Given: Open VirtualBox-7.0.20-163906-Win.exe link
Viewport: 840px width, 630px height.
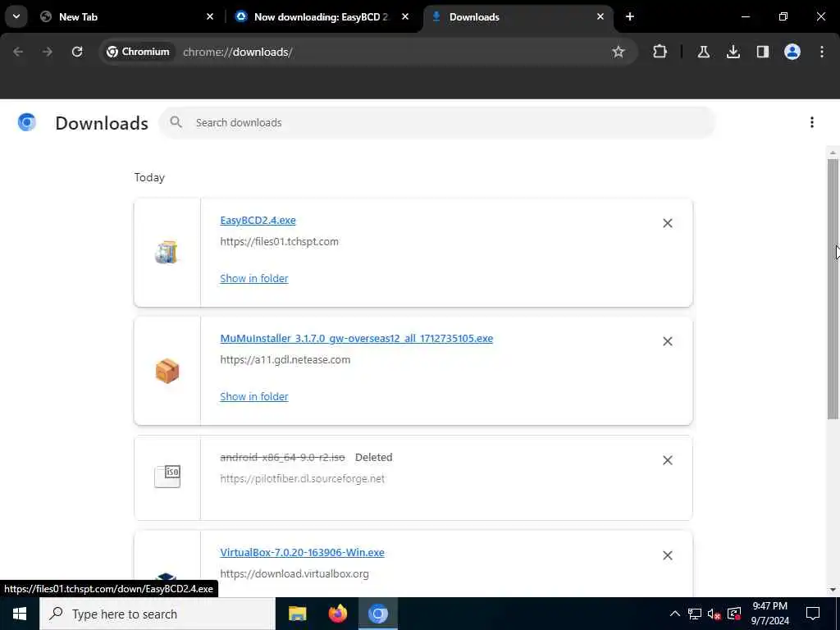Looking at the screenshot, I should click(x=302, y=553).
